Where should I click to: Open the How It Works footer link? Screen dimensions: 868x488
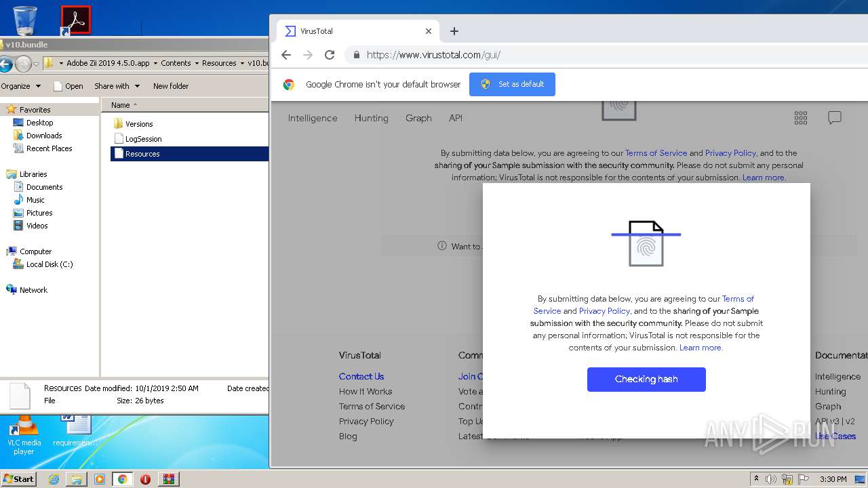tap(366, 391)
